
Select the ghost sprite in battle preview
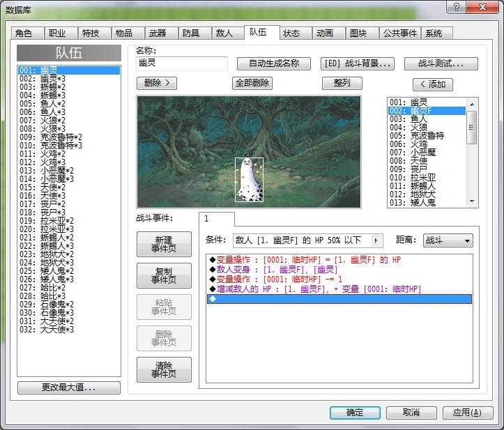tap(249, 180)
